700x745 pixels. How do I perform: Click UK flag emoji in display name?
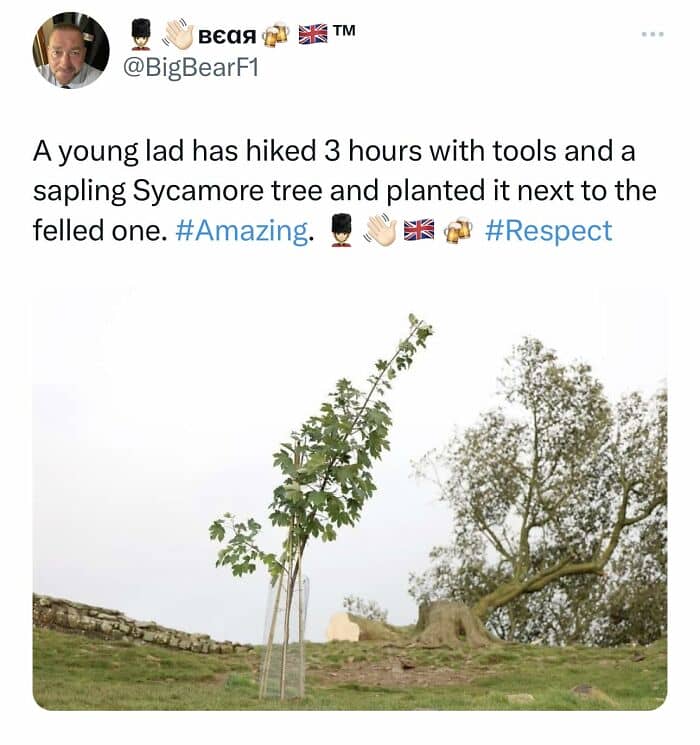(313, 35)
